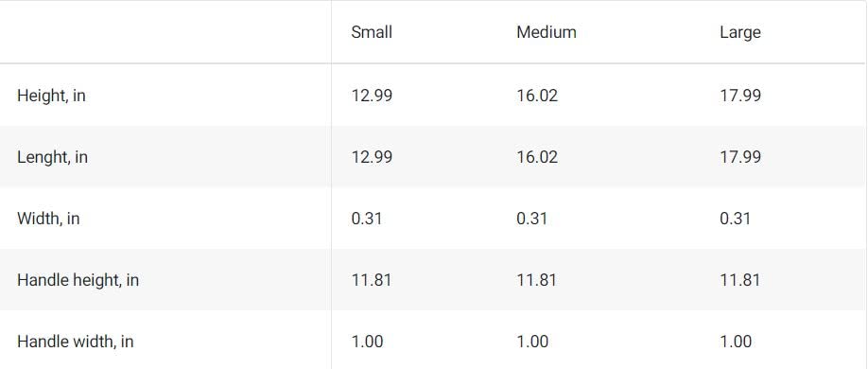Select Small Lenght value 12.99

tap(372, 157)
